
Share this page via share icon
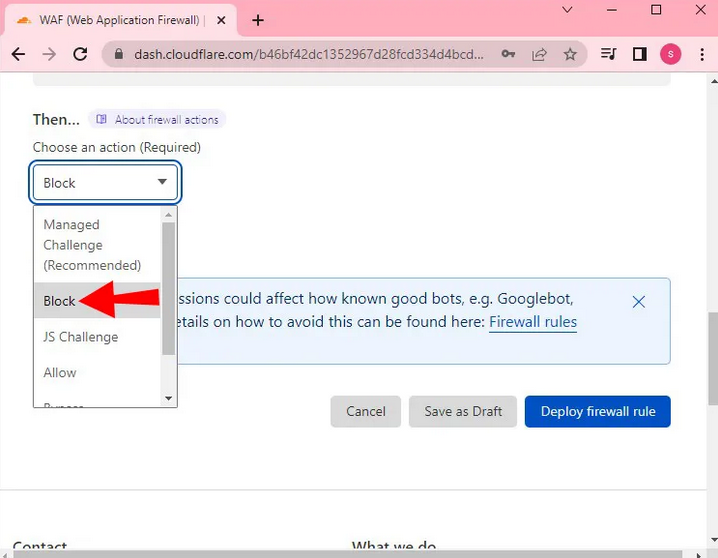point(539,54)
